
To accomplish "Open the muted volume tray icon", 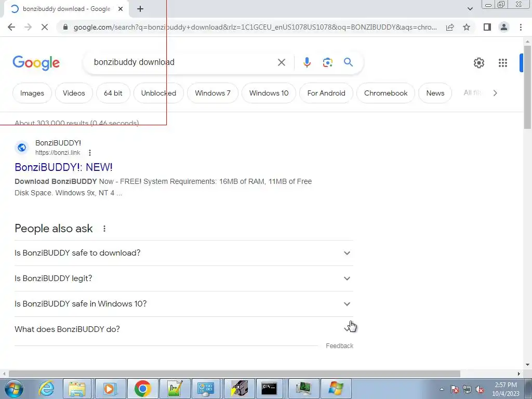I will [x=480, y=389].
